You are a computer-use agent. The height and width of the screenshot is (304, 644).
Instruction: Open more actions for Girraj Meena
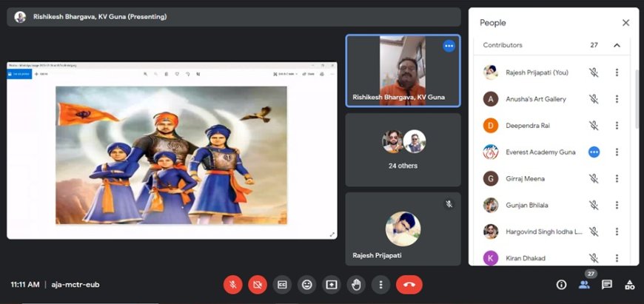[x=617, y=178]
